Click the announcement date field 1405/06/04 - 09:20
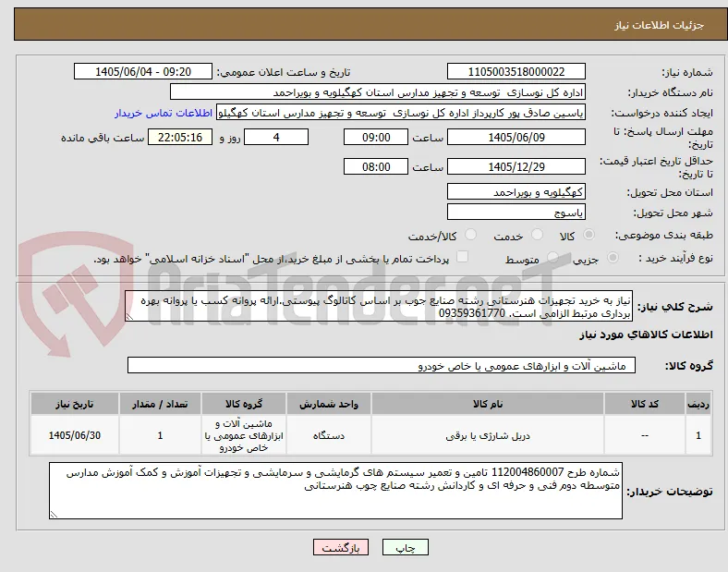 [x=143, y=71]
